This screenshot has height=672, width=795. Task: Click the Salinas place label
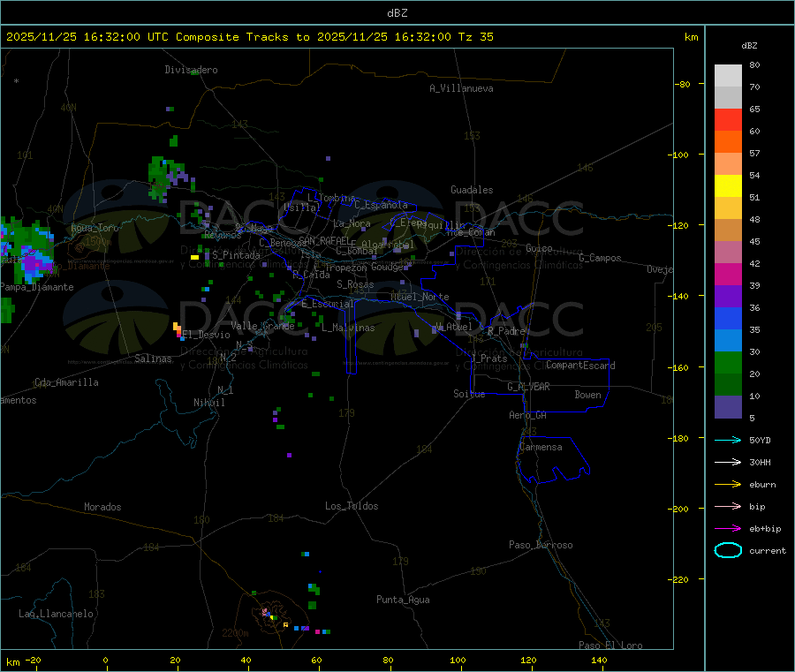click(153, 359)
